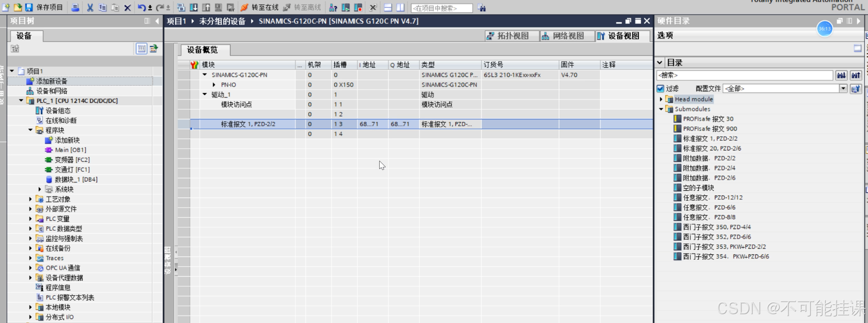Click 在线和诊断 under PLC_1
This screenshot has height=323, width=868.
coord(61,120)
